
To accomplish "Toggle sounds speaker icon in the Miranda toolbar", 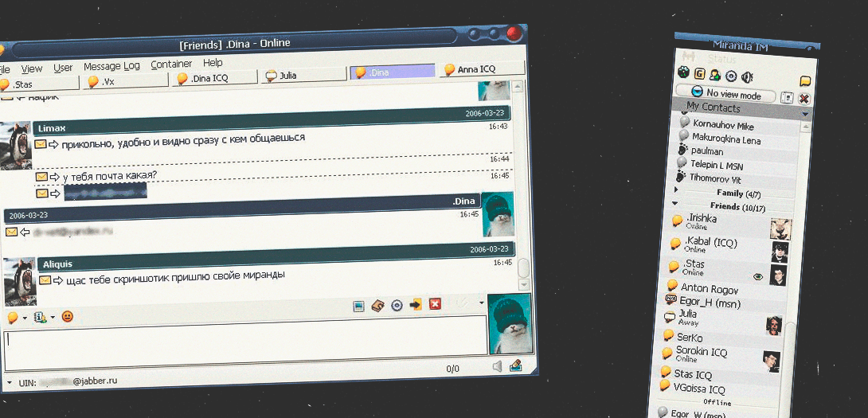I will click(746, 77).
